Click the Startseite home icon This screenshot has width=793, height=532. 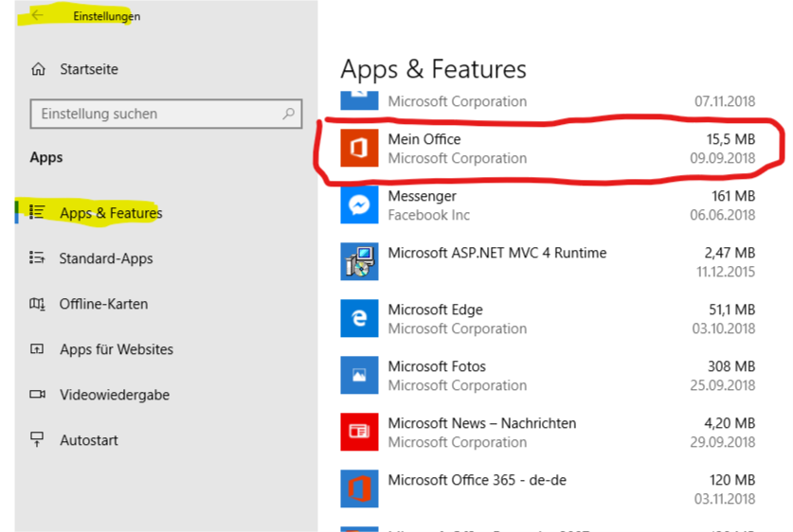click(x=39, y=69)
